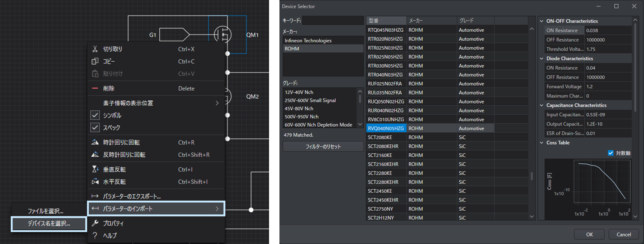Uncheck the 対数軸 checkbox
Image resolution: width=644 pixels, height=244 pixels.
(x=611, y=153)
